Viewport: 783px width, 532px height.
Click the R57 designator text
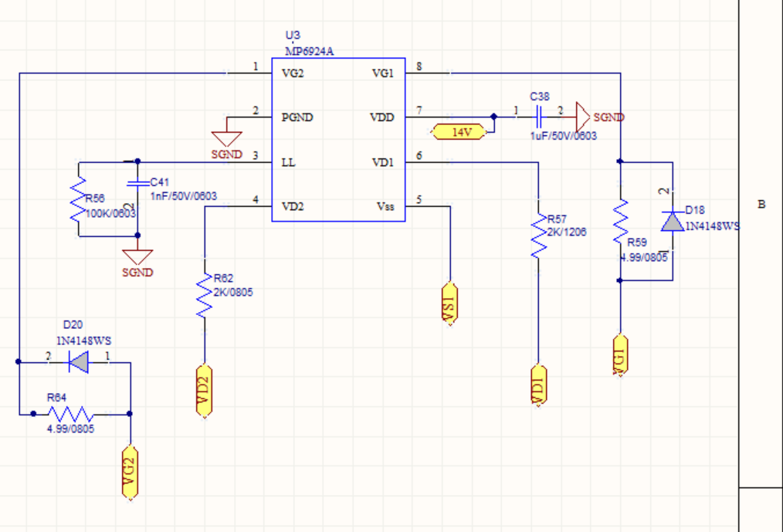coord(557,219)
